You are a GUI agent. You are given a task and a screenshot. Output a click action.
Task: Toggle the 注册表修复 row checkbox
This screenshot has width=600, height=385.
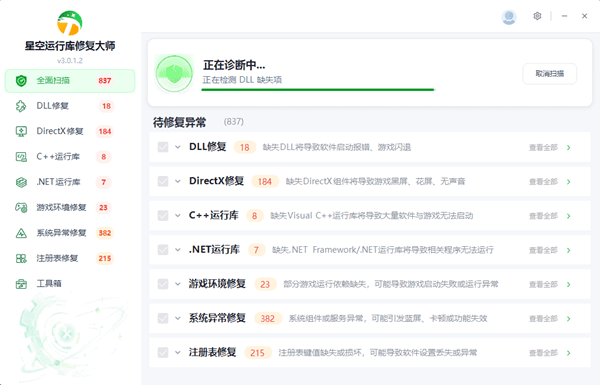163,352
